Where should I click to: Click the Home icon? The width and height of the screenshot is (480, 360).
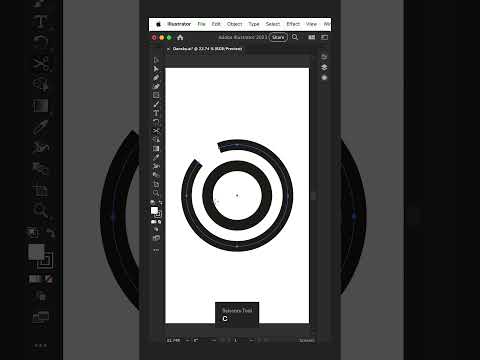180,37
